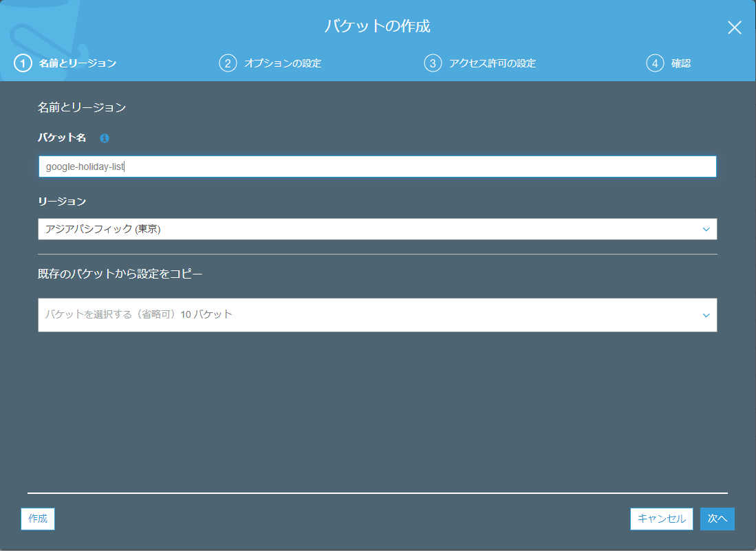
Task: Click step circle ① for 名前とリージョン
Action: click(23, 63)
